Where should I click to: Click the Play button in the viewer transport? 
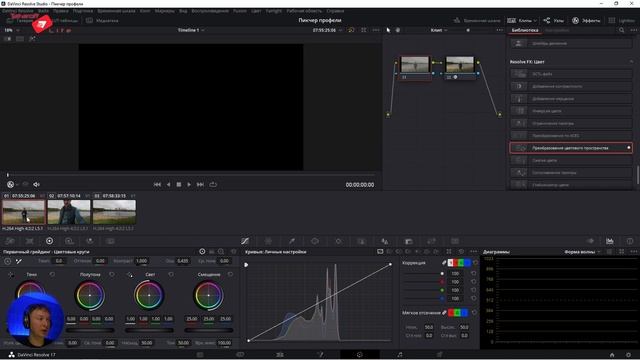(x=189, y=184)
